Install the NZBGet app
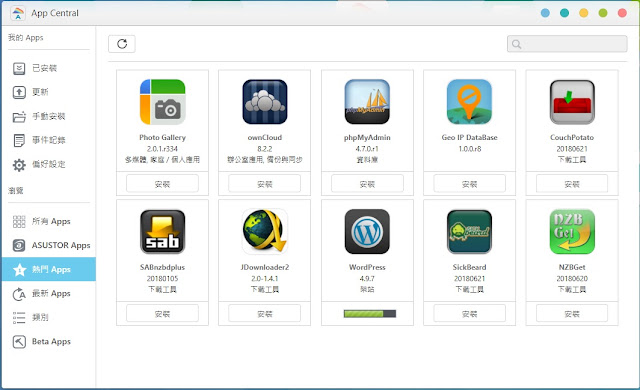Image resolution: width=640 pixels, height=390 pixels. click(572, 314)
